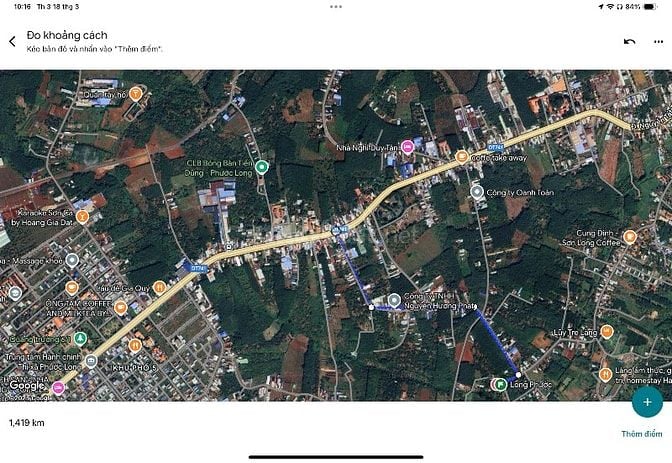
Task: Select the Massage khỏe location pin
Action: (x=72, y=260)
